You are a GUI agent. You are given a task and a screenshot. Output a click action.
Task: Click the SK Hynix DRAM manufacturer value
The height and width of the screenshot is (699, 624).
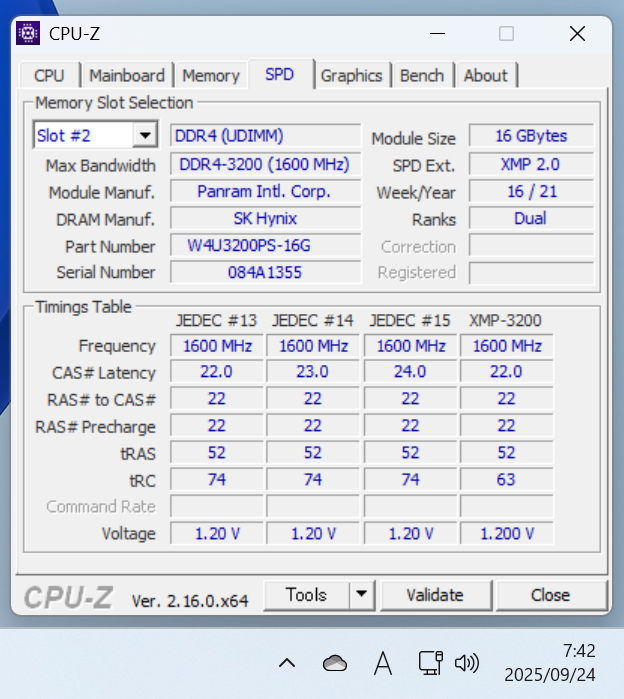tap(265, 218)
